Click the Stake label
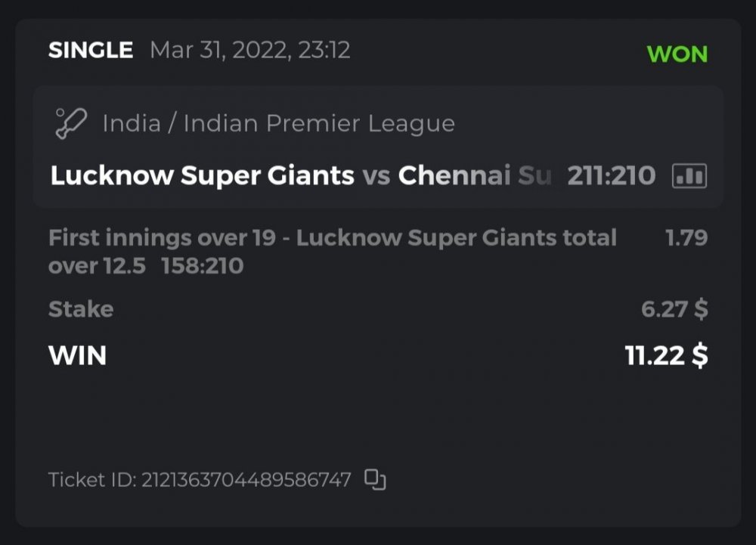Viewport: 756px width, 545px height. pos(81,309)
